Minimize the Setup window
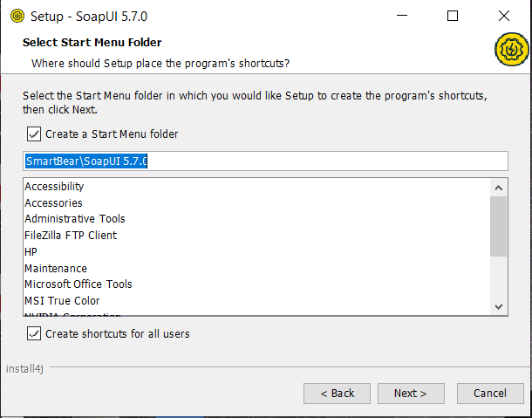This screenshot has height=418, width=532. pyautogui.click(x=402, y=16)
